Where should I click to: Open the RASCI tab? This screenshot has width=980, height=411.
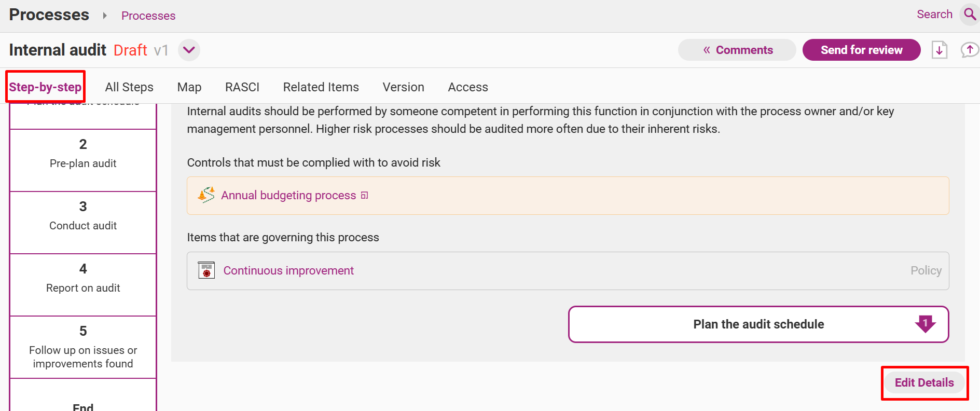pyautogui.click(x=242, y=87)
